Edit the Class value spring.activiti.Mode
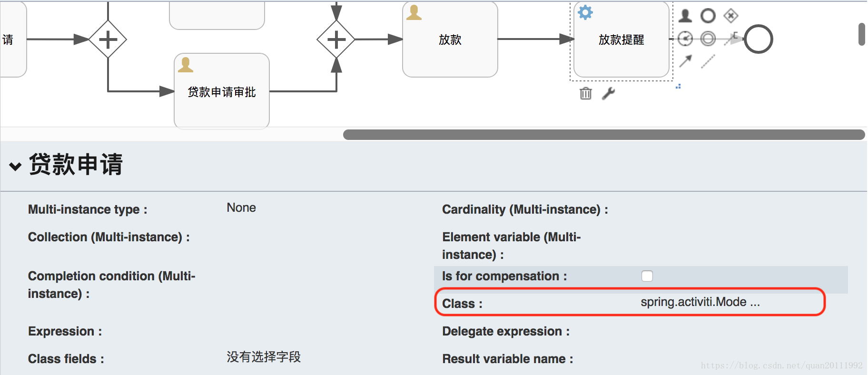868x375 pixels. point(700,302)
